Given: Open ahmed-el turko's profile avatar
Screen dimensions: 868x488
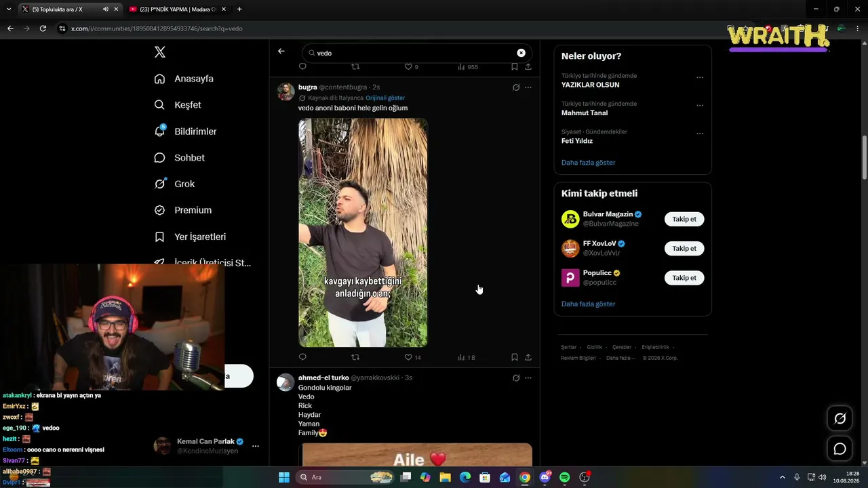Looking at the screenshot, I should pyautogui.click(x=285, y=382).
